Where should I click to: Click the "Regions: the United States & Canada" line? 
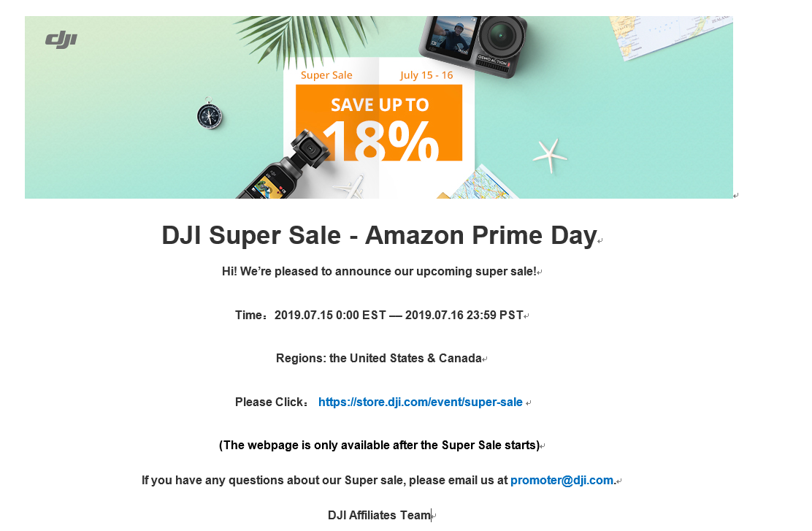(x=379, y=359)
